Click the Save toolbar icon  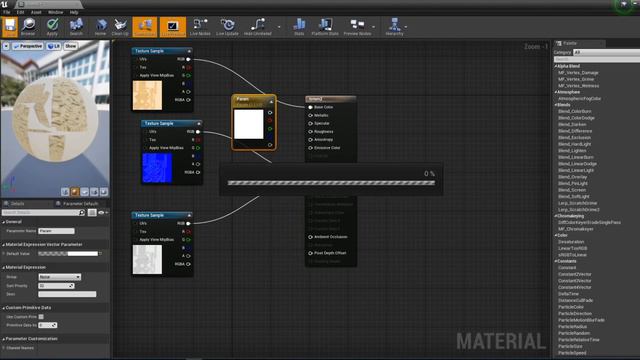point(10,27)
